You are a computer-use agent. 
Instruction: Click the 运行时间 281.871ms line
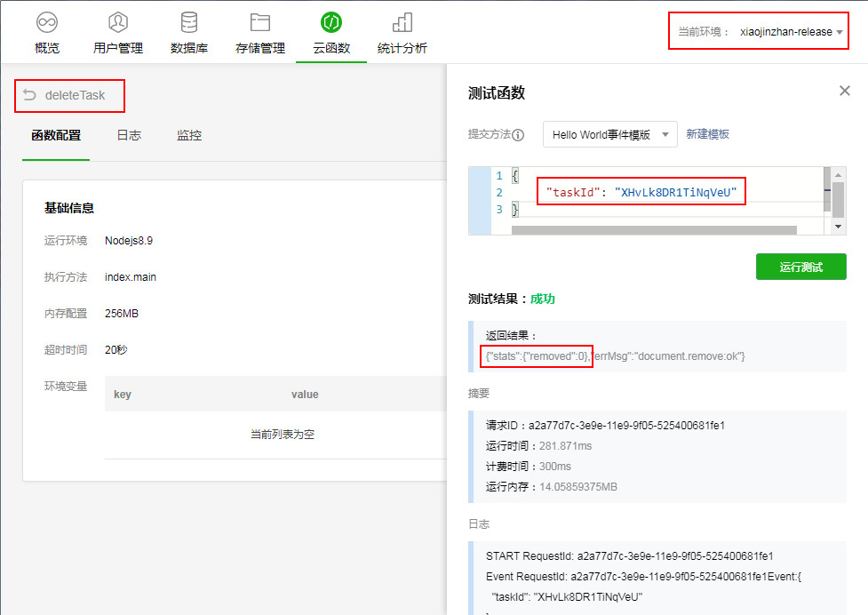coord(538,445)
